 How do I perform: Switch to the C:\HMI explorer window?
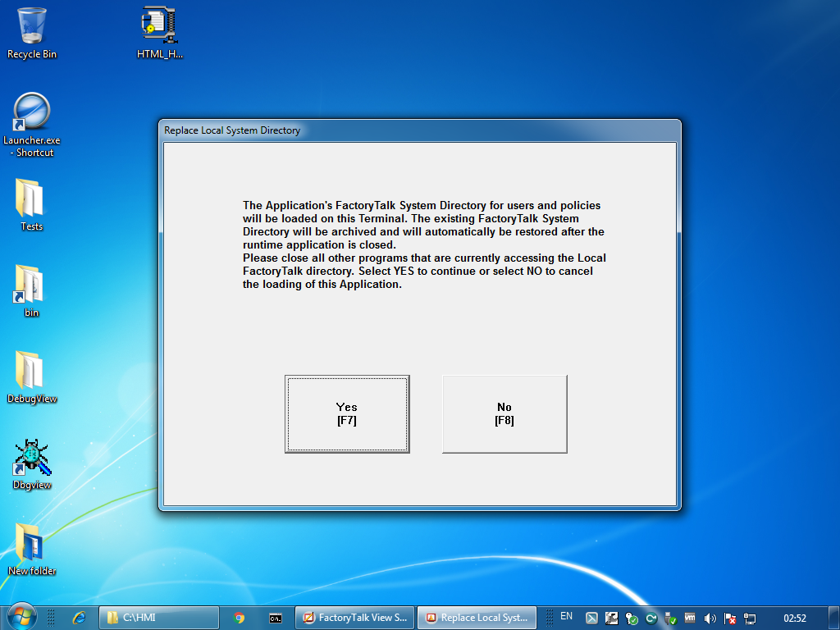(159, 618)
